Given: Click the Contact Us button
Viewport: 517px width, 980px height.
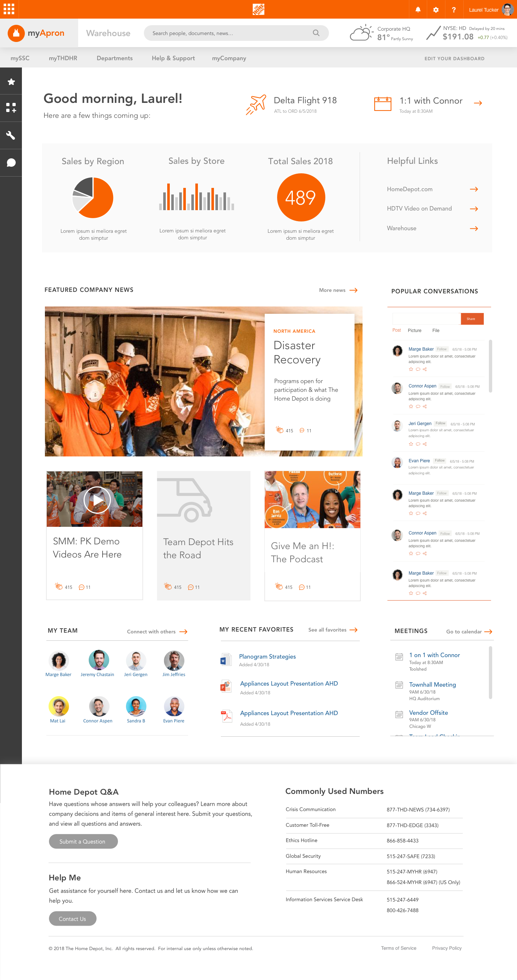Looking at the screenshot, I should pyautogui.click(x=72, y=918).
